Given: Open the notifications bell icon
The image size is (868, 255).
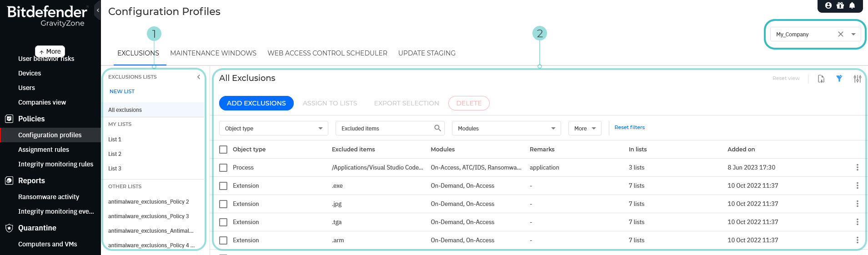Looking at the screenshot, I should pos(852,5).
